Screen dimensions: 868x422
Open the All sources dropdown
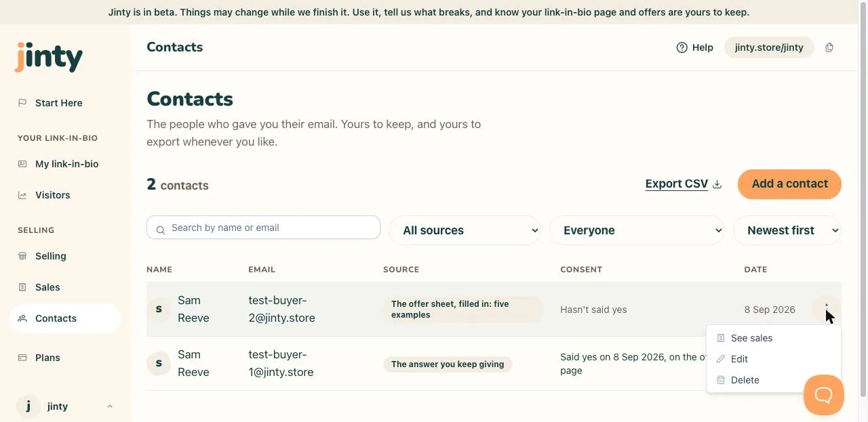tap(465, 230)
